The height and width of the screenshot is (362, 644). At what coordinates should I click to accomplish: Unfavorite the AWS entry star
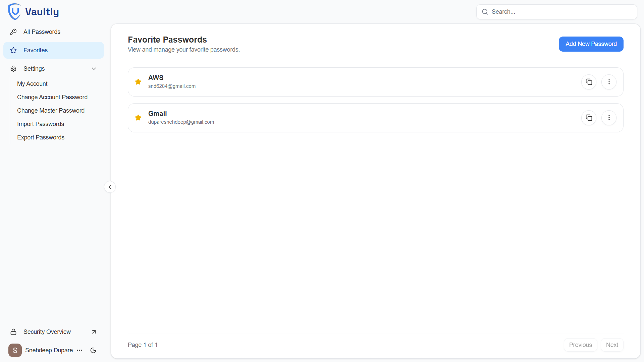pos(138,82)
